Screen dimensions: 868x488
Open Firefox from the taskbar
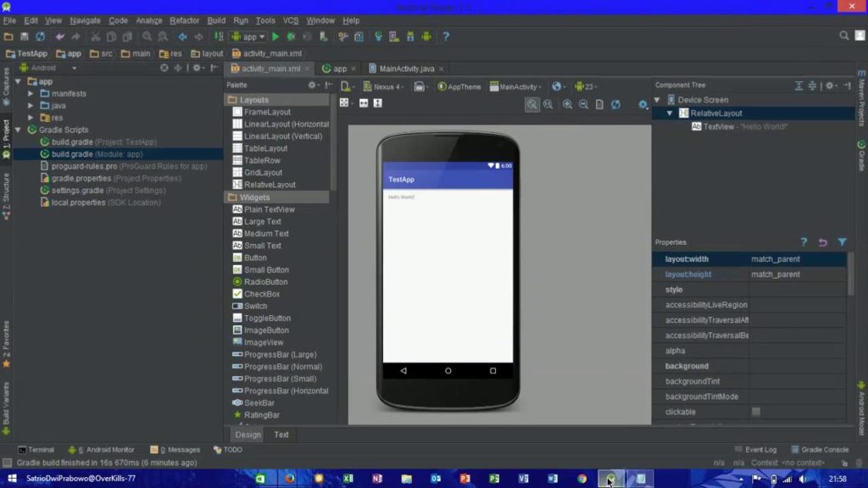[x=290, y=478]
